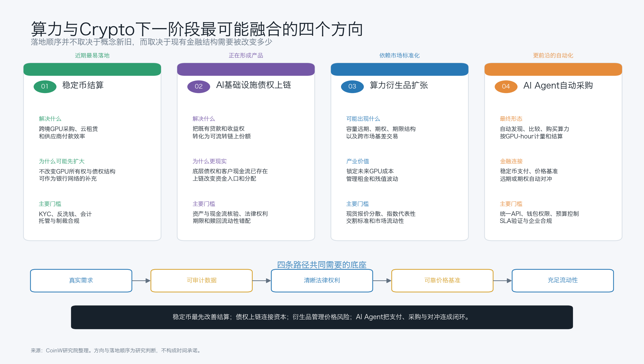Viewport: 644px width, 364px height.
Task: Click the 近期最易落地 label
Action: pyautogui.click(x=92, y=56)
